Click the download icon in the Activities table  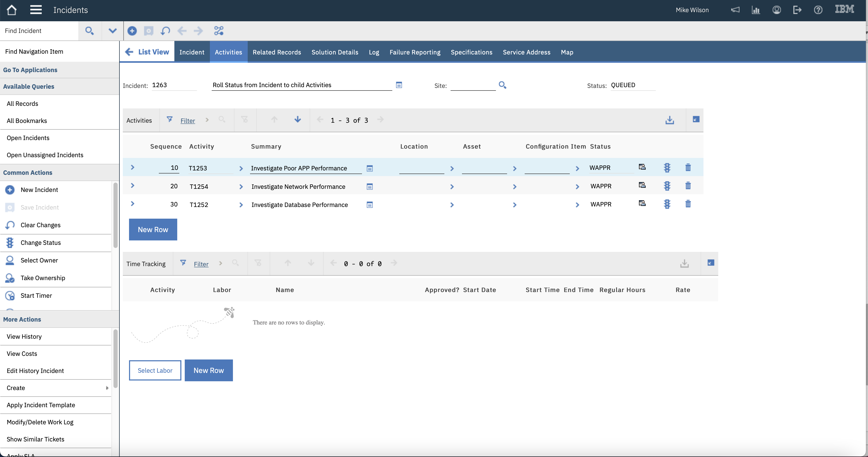(669, 120)
